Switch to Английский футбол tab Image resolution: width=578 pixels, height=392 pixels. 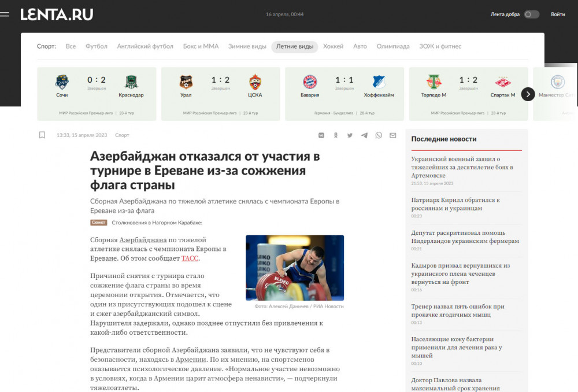point(145,46)
